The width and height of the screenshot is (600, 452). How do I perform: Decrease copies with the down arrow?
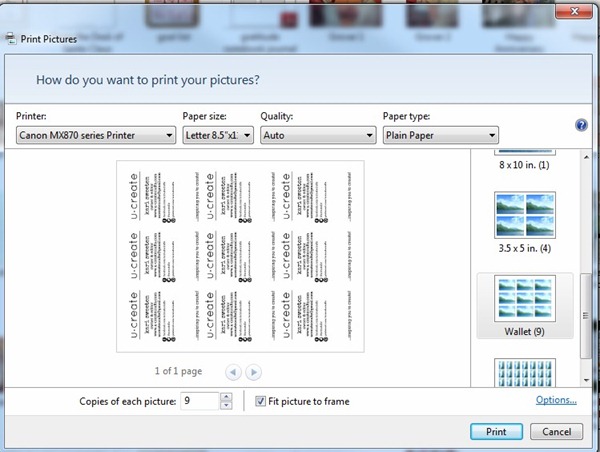(226, 405)
